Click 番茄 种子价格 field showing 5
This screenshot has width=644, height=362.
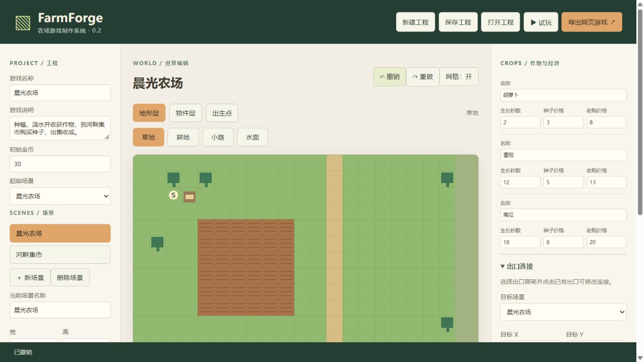(563, 182)
